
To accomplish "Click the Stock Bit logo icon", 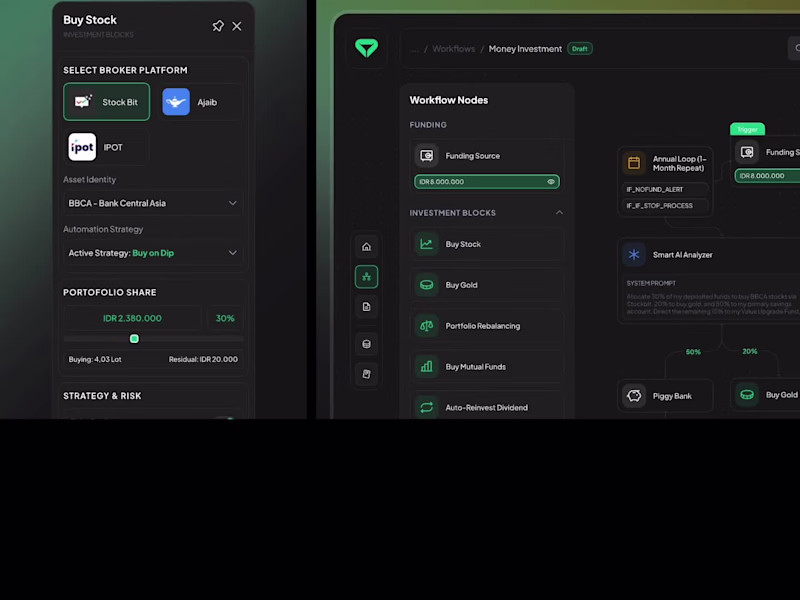I will tap(83, 102).
